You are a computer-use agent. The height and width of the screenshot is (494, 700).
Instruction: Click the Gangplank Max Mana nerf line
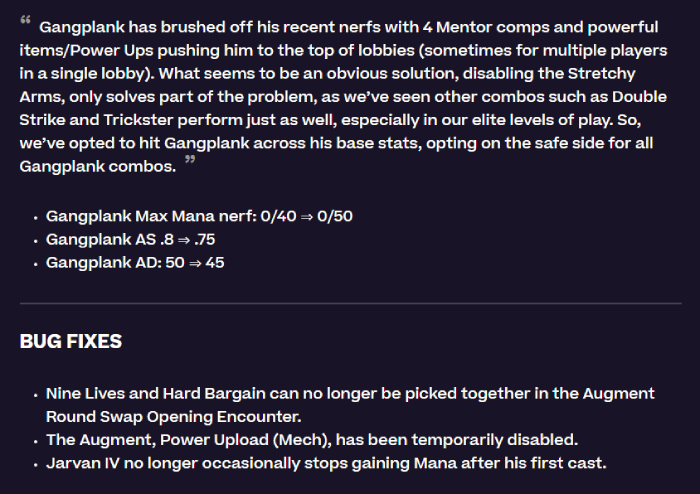(x=199, y=216)
